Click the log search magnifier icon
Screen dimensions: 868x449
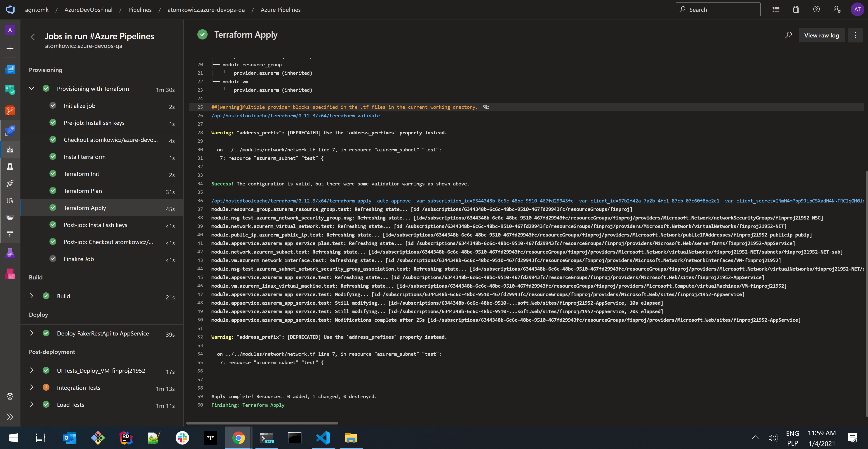coord(788,35)
